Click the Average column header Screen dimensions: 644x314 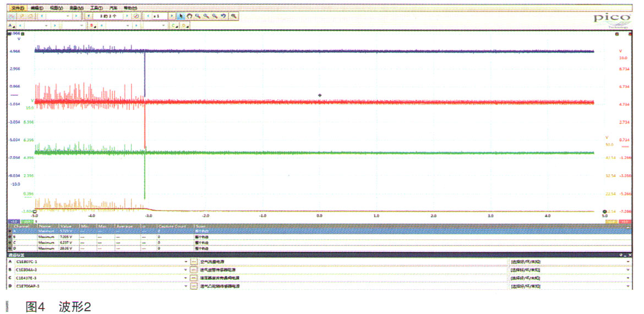128,226
